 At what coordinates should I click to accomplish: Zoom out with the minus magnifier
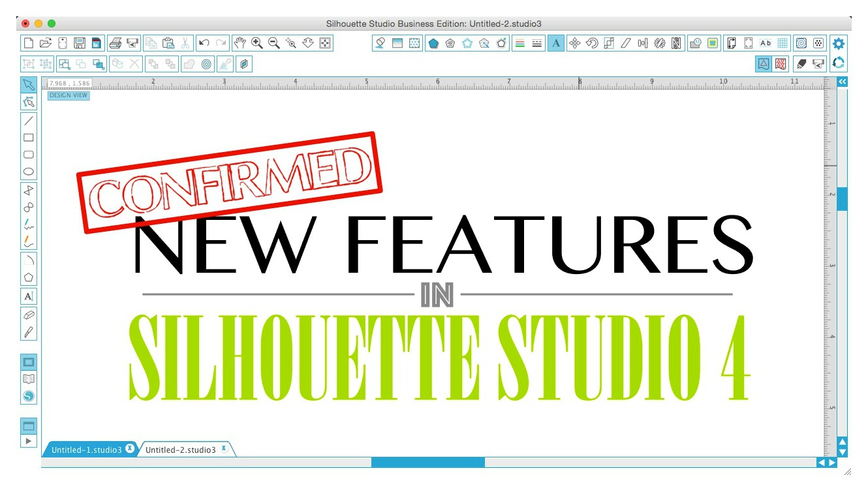[274, 43]
